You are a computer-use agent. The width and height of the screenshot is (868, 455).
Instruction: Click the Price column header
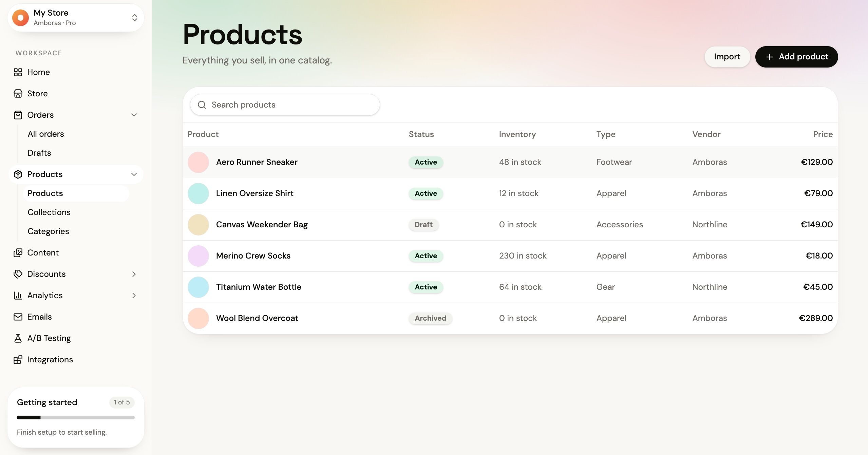pyautogui.click(x=823, y=134)
